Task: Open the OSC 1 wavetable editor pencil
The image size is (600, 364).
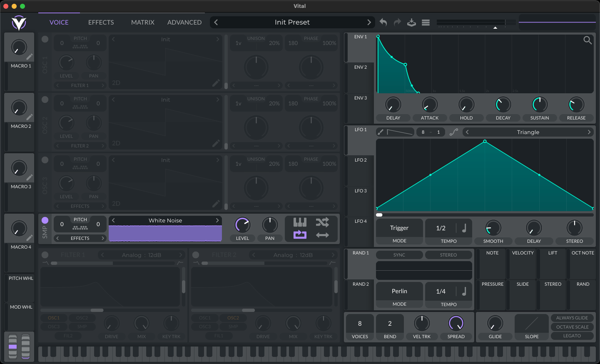Action: pos(216,83)
